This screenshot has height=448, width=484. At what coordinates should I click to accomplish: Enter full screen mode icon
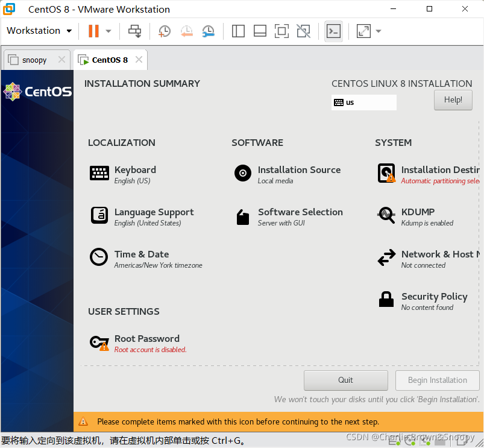281,31
